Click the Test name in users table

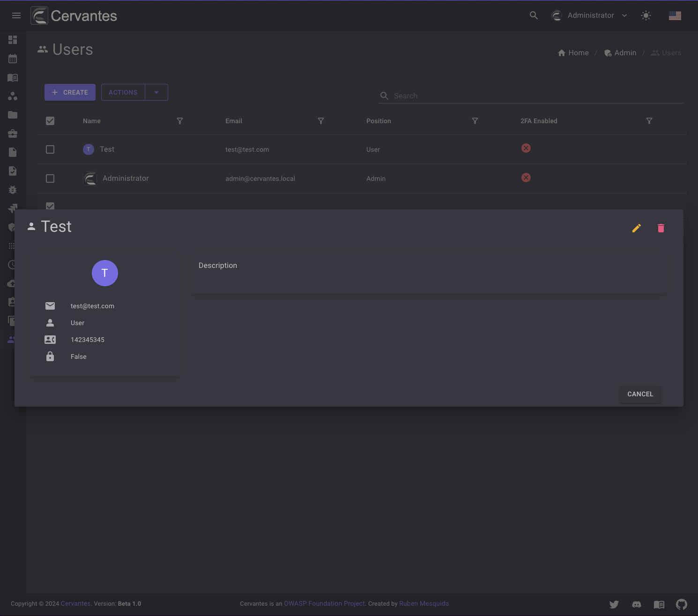pos(107,149)
